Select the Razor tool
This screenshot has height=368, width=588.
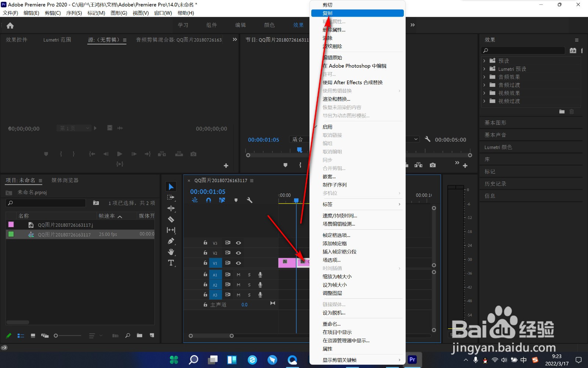click(x=171, y=219)
